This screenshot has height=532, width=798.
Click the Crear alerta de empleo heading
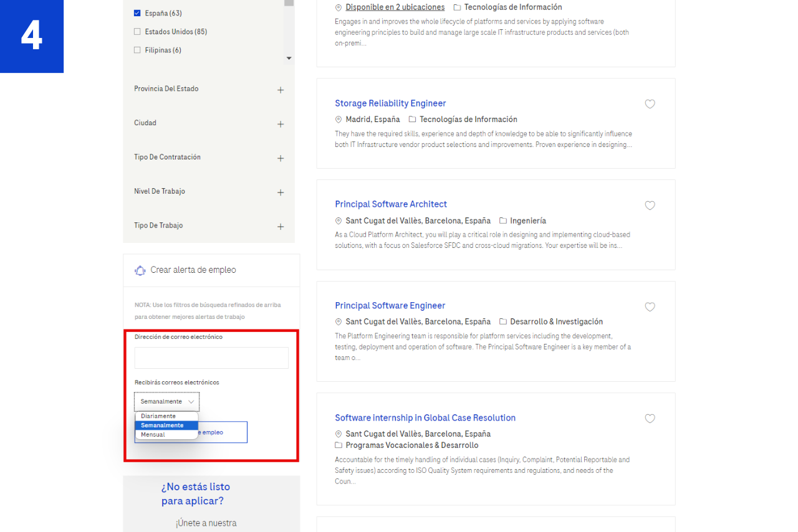(193, 270)
